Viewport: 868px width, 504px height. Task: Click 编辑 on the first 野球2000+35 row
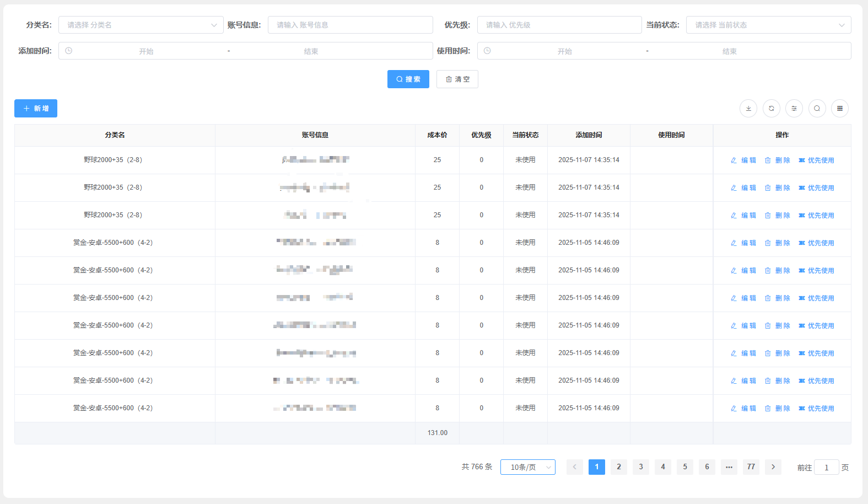[x=743, y=160]
